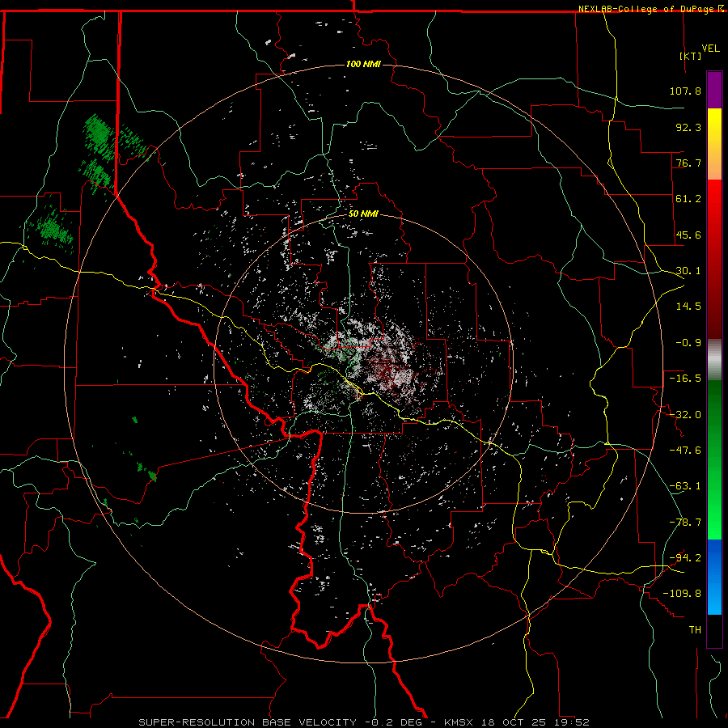Screen dimensions: 728x728
Task: Click the -47.6 velocity scale value
Action: 685,451
